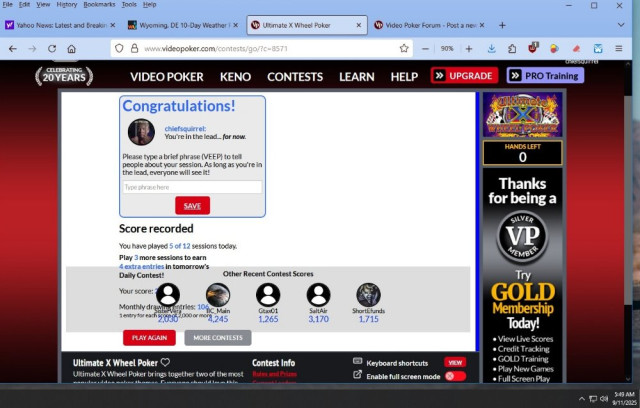Viewport: 640px width, 408px height.
Task: Click BC_Main eagle avatar
Action: (218, 295)
